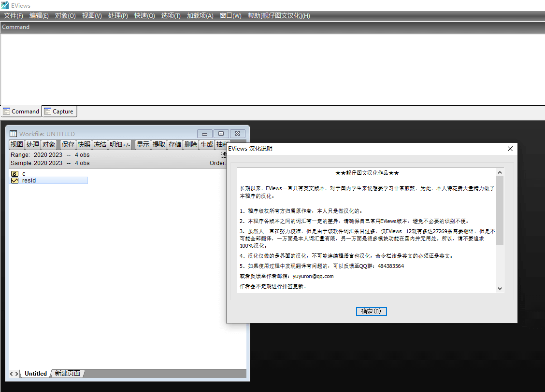Select the coefficient vector icon beside c

point(14,174)
